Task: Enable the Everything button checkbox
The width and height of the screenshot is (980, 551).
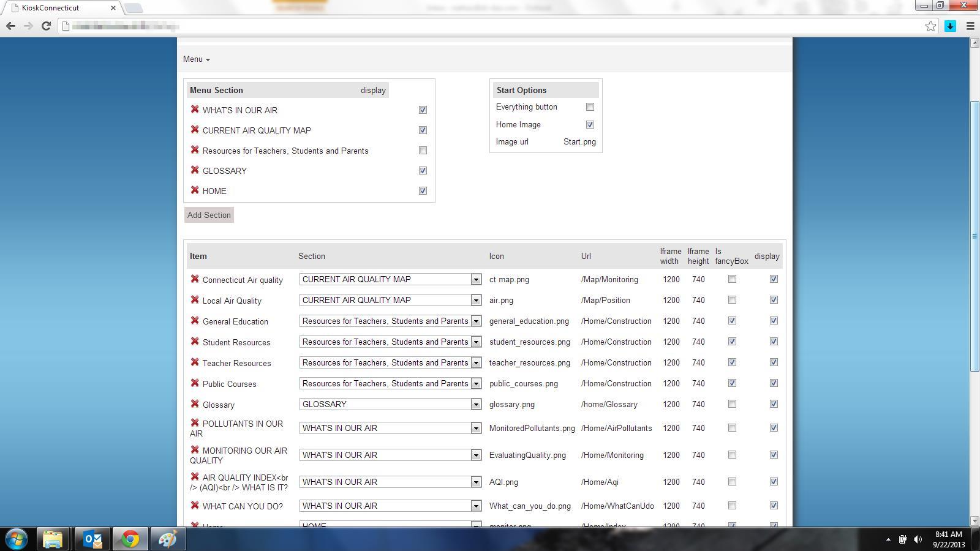Action: [x=590, y=107]
